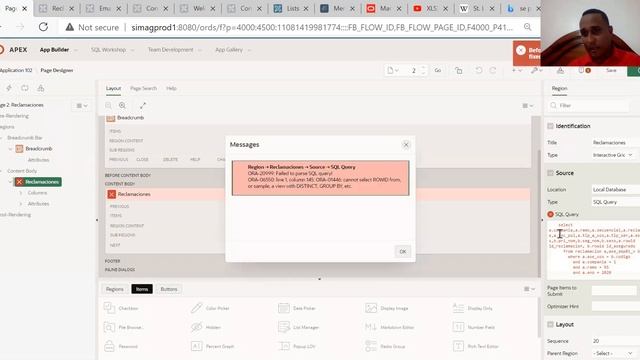
Task: Switch to the Page Search tab
Action: pyautogui.click(x=143, y=88)
